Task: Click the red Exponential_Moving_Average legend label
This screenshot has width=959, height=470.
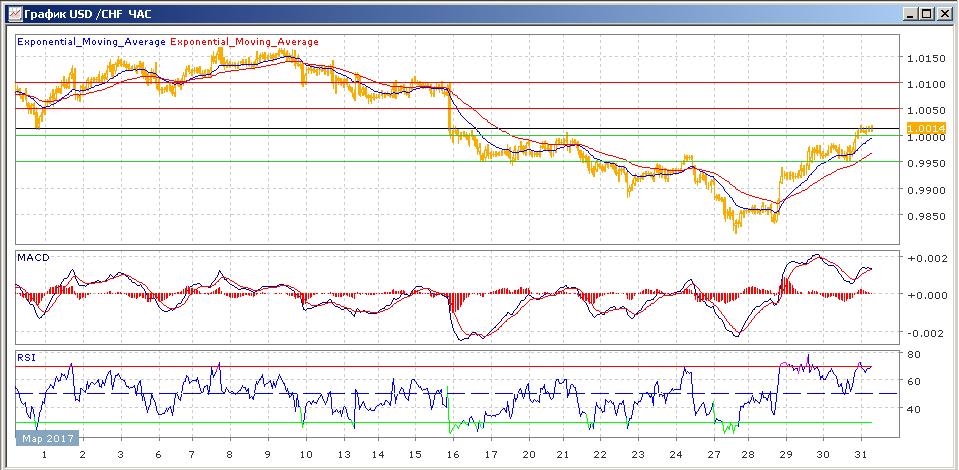Action: (x=244, y=42)
